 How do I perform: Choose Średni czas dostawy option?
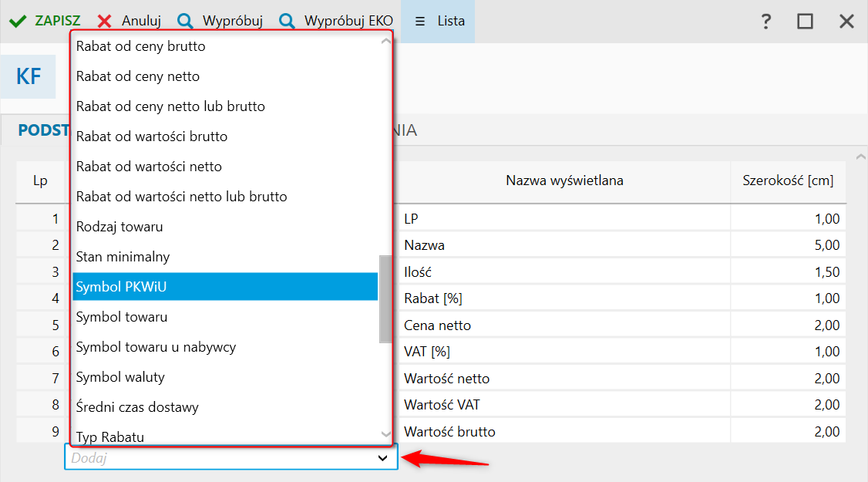pos(137,407)
